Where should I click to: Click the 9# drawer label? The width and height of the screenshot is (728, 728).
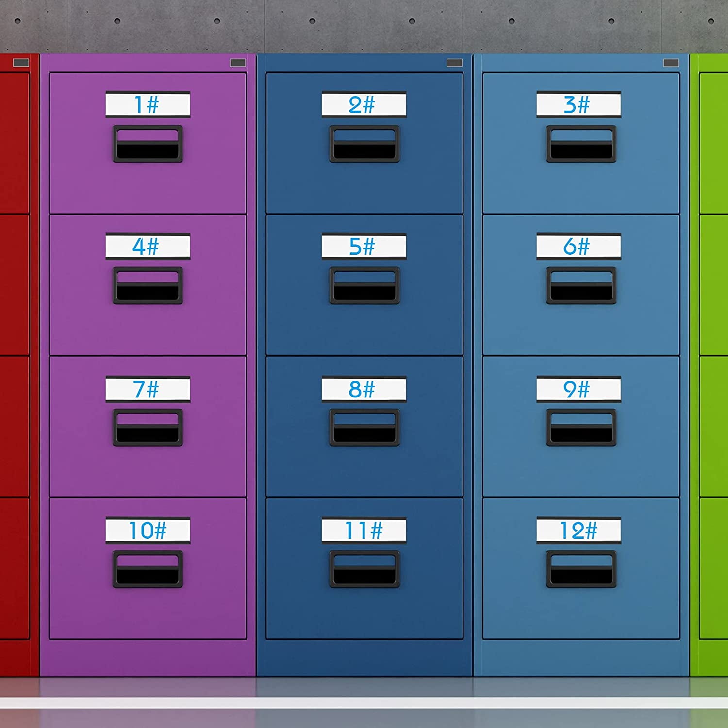pyautogui.click(x=579, y=389)
